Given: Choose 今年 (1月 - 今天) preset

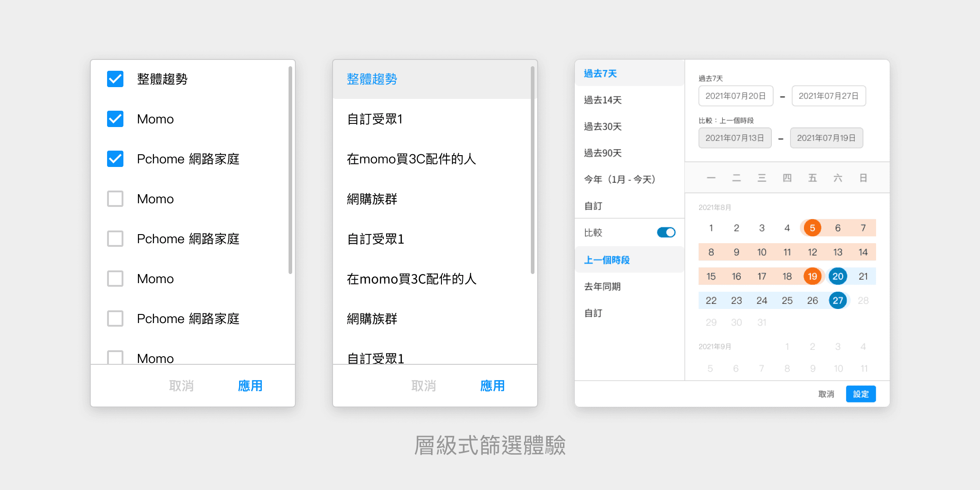Looking at the screenshot, I should [619, 179].
